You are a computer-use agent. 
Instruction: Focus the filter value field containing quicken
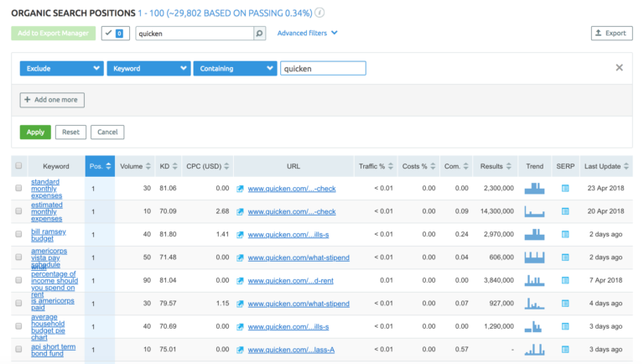[x=323, y=68]
